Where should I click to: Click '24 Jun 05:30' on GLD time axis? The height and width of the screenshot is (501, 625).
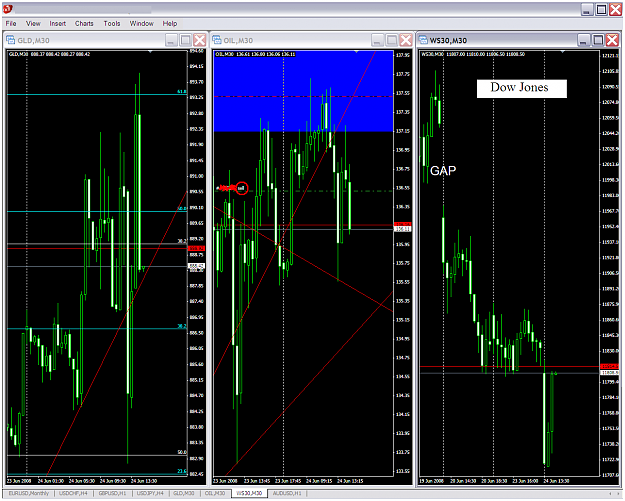point(82,481)
